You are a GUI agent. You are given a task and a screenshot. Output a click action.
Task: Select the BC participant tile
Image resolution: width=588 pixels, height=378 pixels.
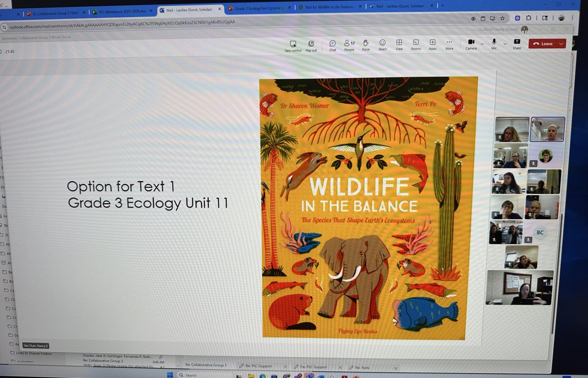(x=540, y=233)
